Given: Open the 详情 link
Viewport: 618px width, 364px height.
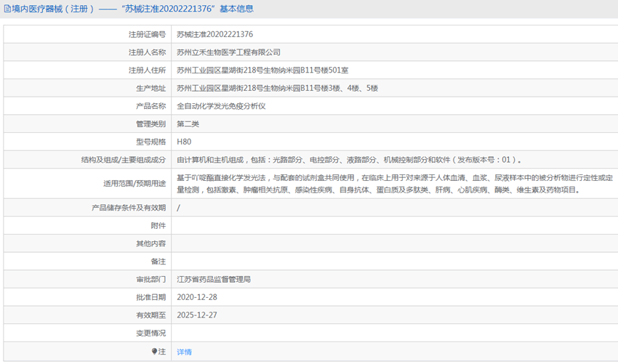Looking at the screenshot, I should click(x=184, y=352).
